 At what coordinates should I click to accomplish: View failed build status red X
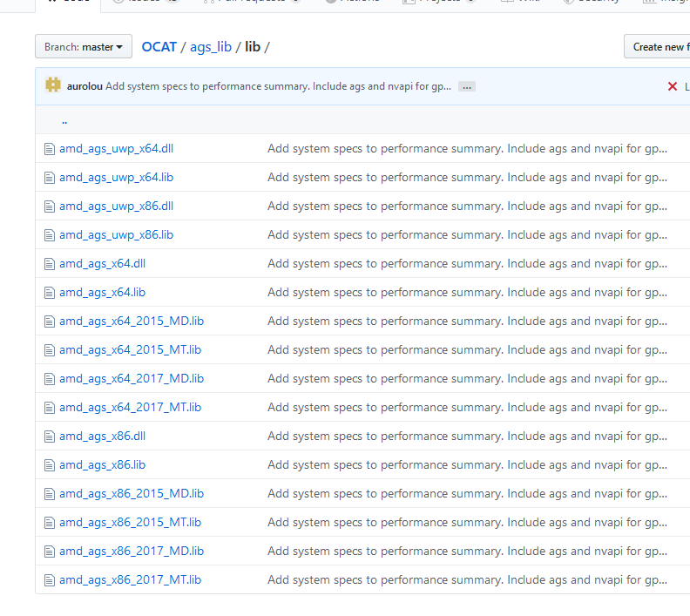coord(673,86)
